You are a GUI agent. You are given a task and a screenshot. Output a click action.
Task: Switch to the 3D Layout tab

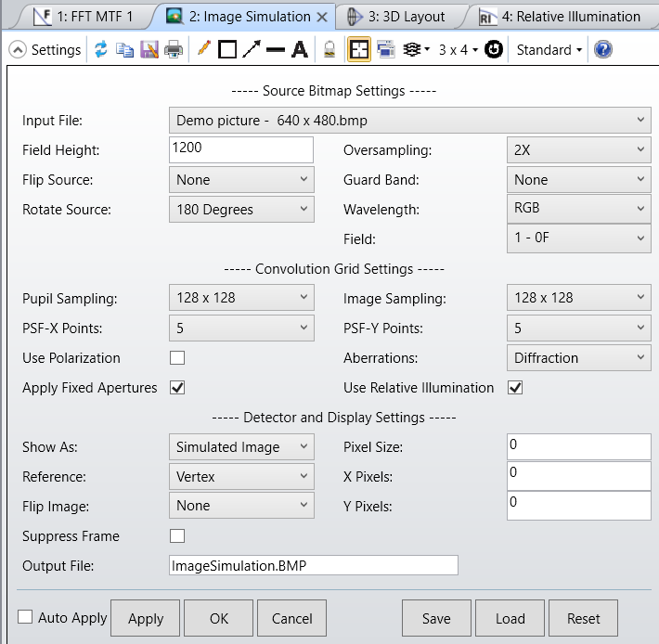click(397, 17)
